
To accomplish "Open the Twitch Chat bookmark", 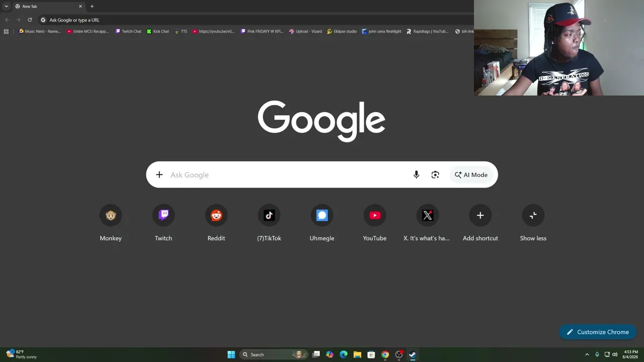I will (128, 31).
